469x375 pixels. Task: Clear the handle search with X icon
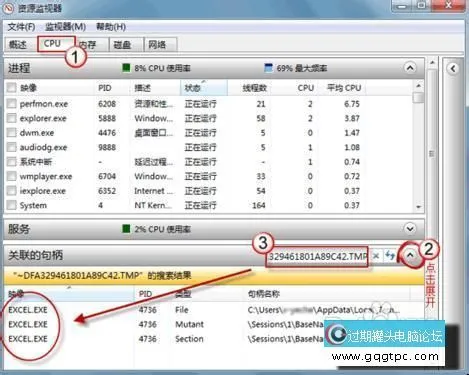coord(376,256)
